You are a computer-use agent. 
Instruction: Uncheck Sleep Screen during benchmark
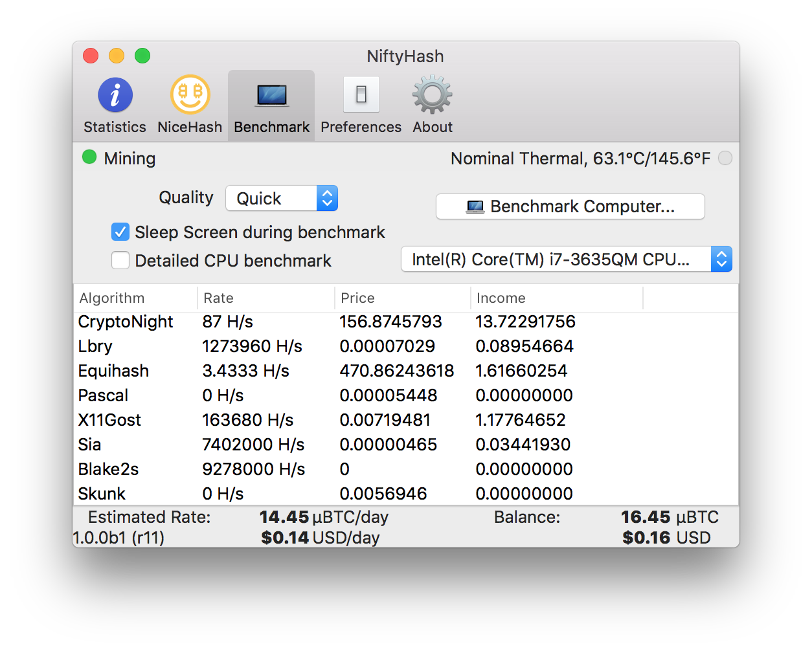(120, 232)
